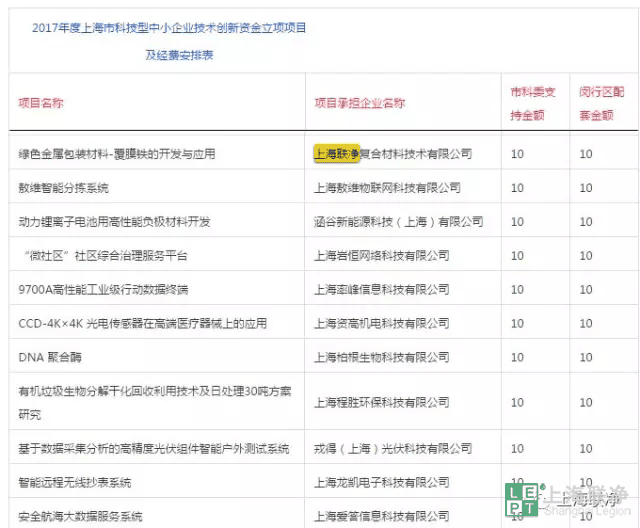640x528 pixels.
Task: Click the '闵行区配套金额' column header
Action: tap(602, 104)
